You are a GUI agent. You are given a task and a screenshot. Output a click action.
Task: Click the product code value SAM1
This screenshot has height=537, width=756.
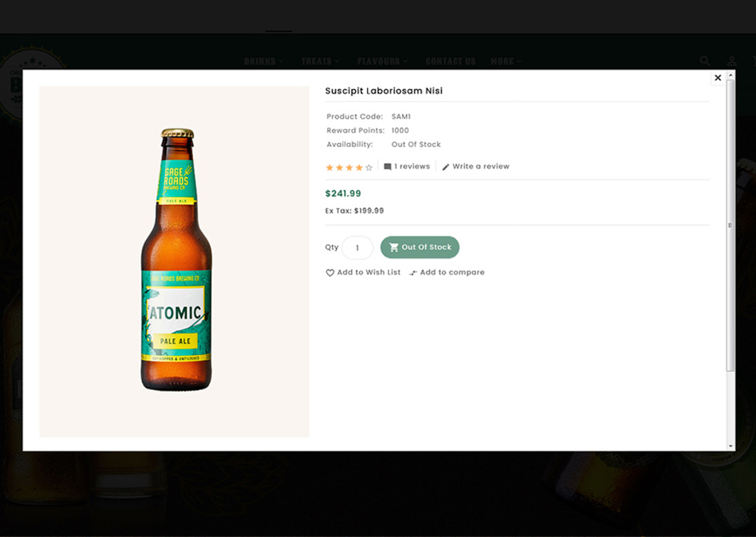click(x=401, y=117)
